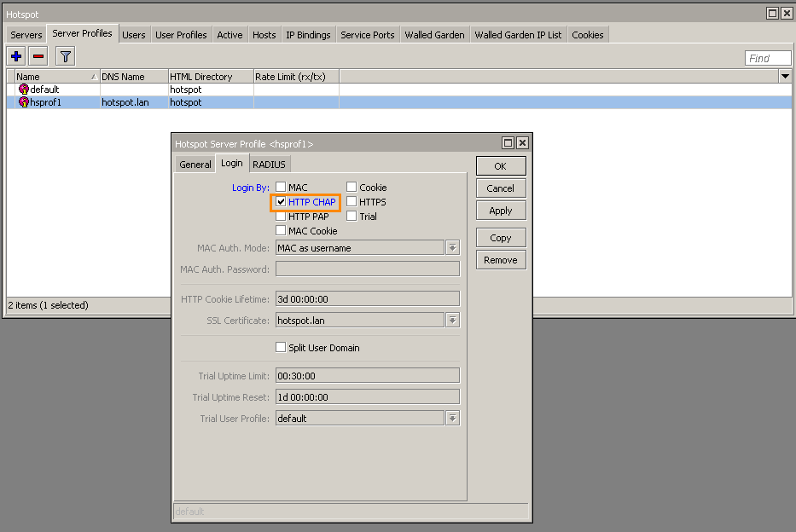Viewport: 796px width, 532px height.
Task: Uncheck the HTTP CHAP checkbox
Action: click(x=281, y=202)
